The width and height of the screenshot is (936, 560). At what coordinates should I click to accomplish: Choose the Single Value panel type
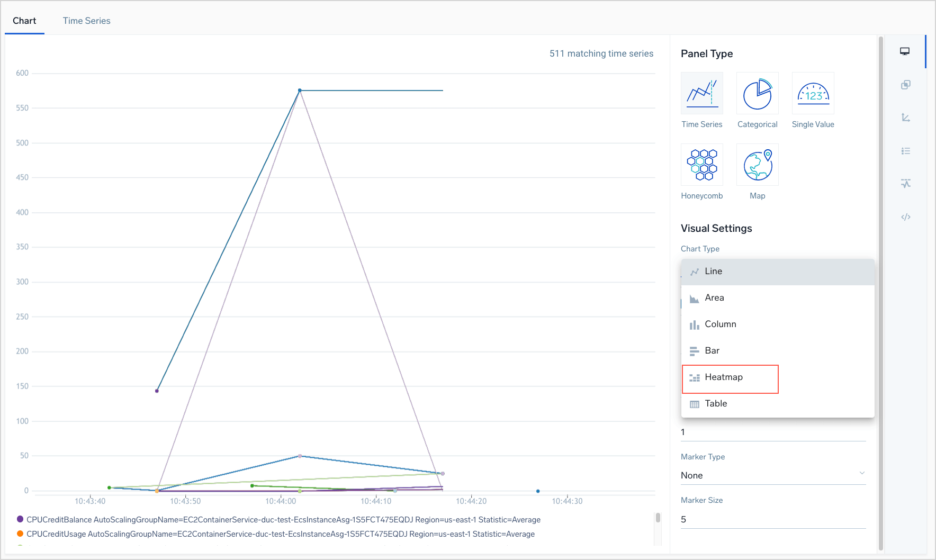coord(813,93)
